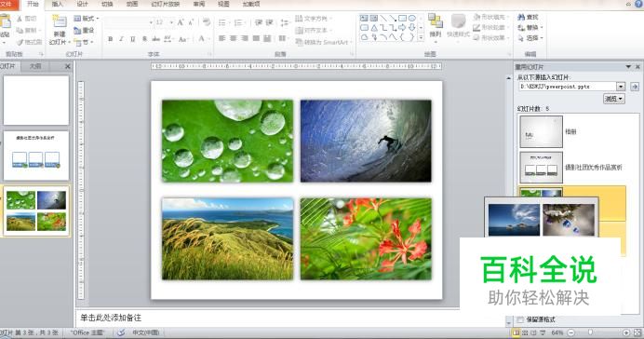644x339 pixels.
Task: Click the 新建幻灯片 new slide icon
Action: click(60, 21)
